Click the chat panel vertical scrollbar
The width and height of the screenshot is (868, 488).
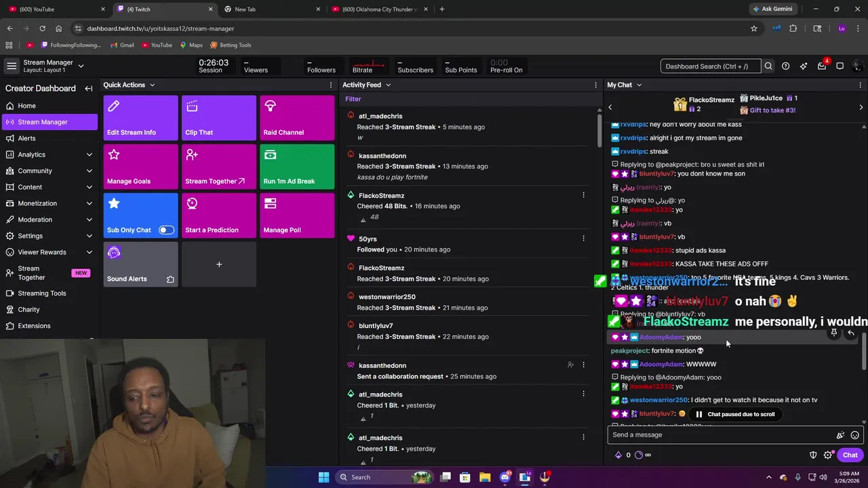click(864, 352)
